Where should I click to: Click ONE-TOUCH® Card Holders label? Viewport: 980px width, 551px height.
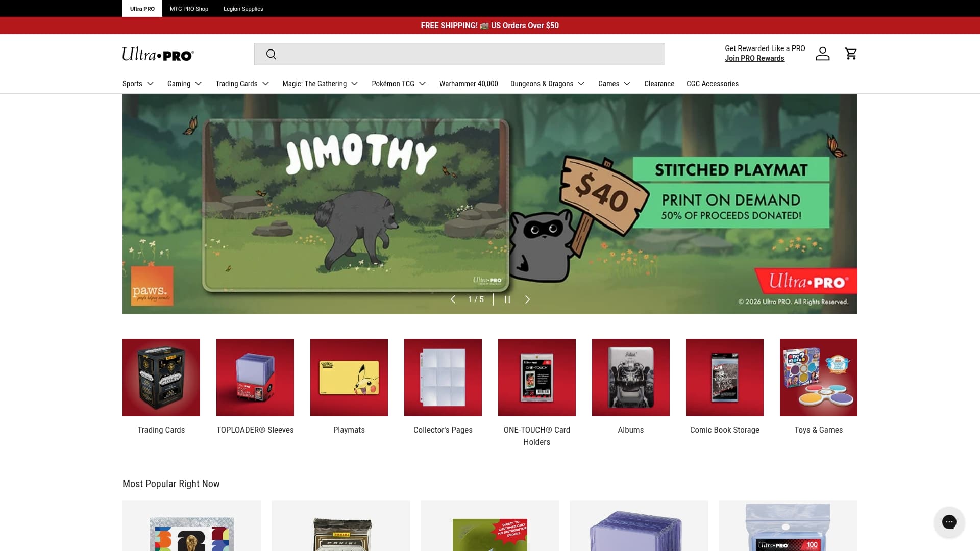pyautogui.click(x=537, y=436)
